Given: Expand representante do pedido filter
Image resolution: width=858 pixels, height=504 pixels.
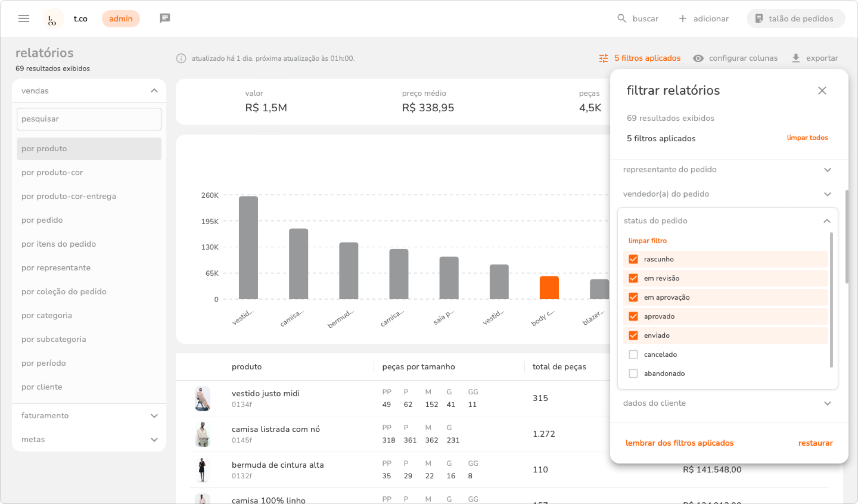Looking at the screenshot, I should click(827, 170).
